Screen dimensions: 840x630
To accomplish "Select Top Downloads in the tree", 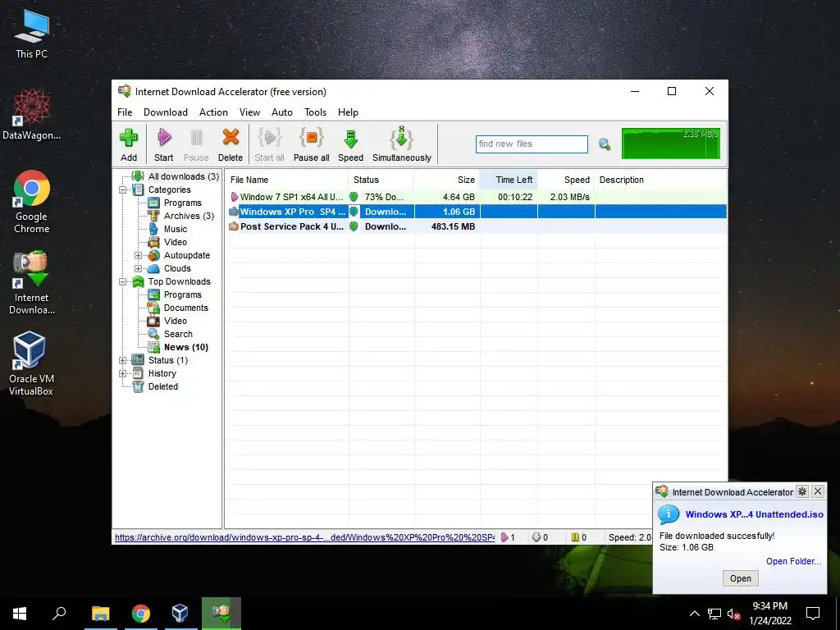I will tap(179, 282).
